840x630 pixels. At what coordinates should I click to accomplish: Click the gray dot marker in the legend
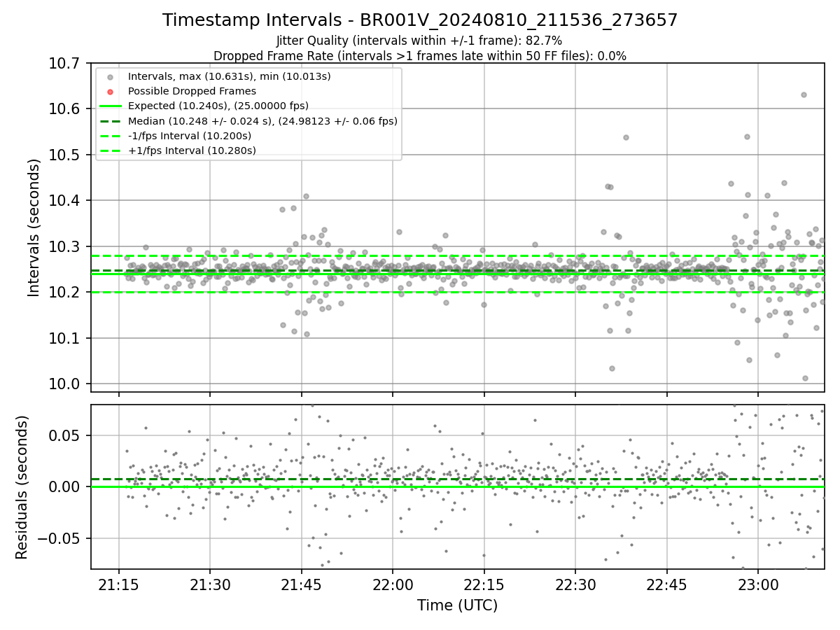point(110,77)
